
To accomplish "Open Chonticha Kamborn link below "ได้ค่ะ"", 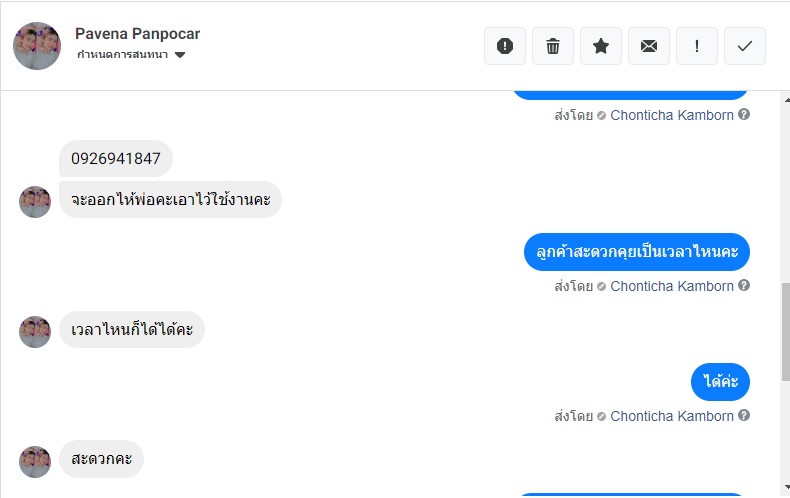I will 672,416.
